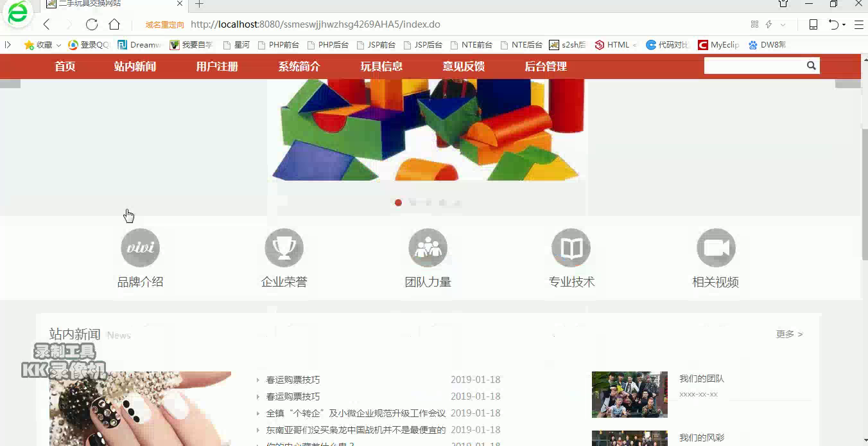
Task: Open the JSP后台 bookmark
Action: click(x=422, y=45)
